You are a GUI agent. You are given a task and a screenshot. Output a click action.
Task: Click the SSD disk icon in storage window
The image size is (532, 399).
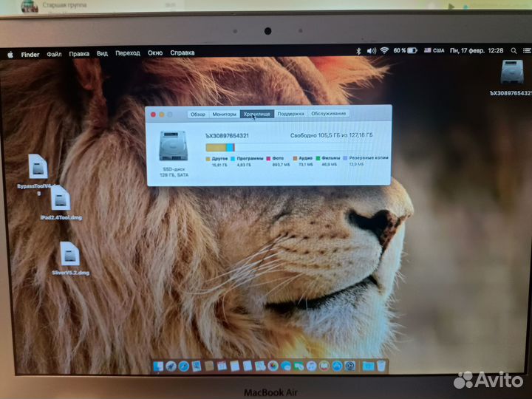174,146
